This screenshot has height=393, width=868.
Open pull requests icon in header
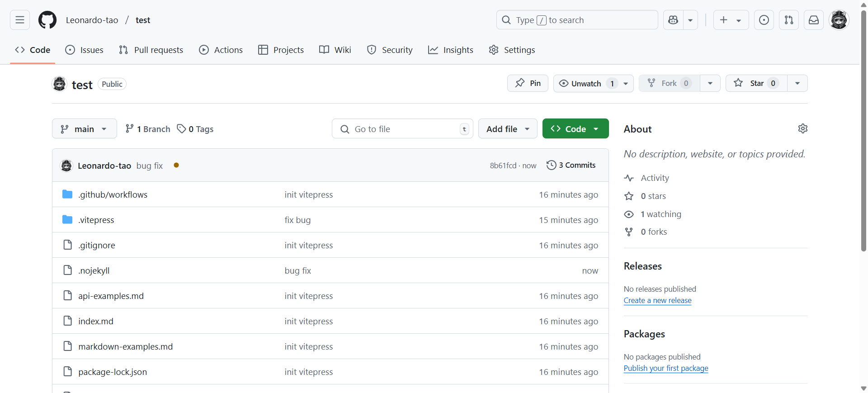click(789, 20)
